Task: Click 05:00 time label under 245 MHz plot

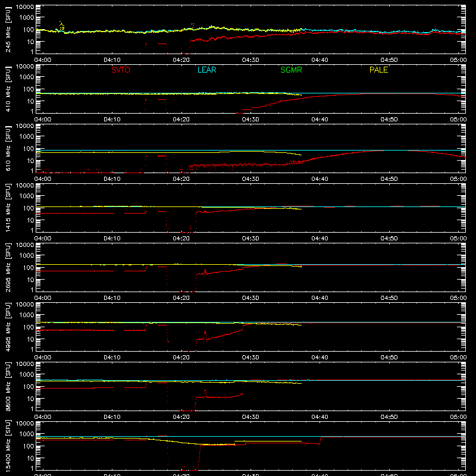Action: (458, 60)
